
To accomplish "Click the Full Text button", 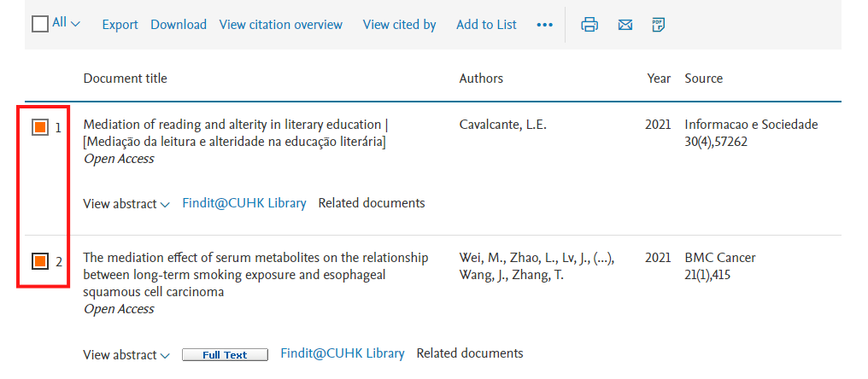I will point(225,355).
